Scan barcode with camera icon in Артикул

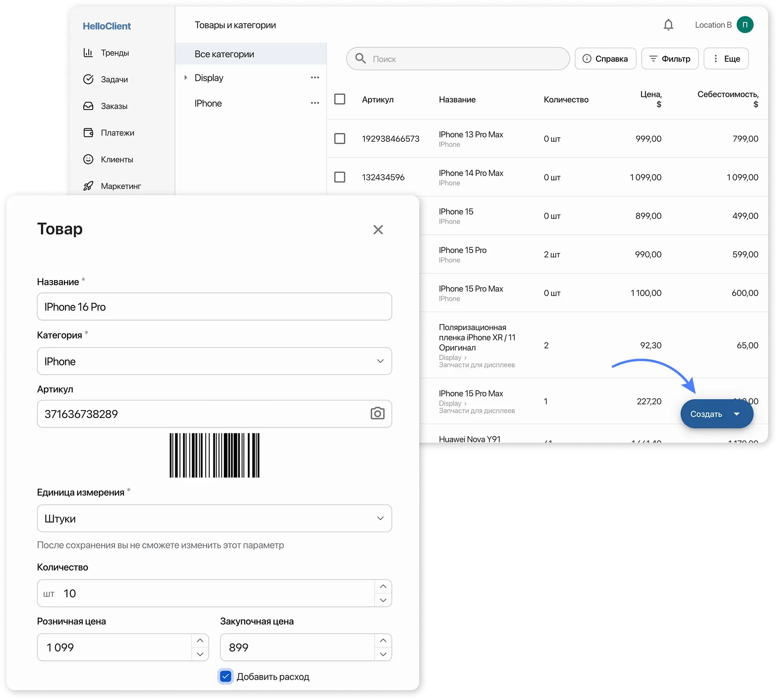click(377, 413)
